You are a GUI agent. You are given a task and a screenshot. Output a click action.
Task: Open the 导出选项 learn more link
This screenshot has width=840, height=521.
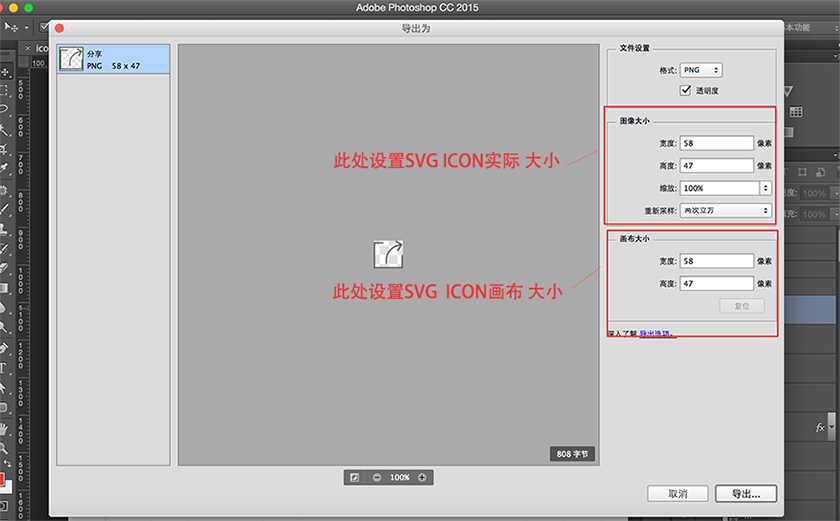pos(657,334)
